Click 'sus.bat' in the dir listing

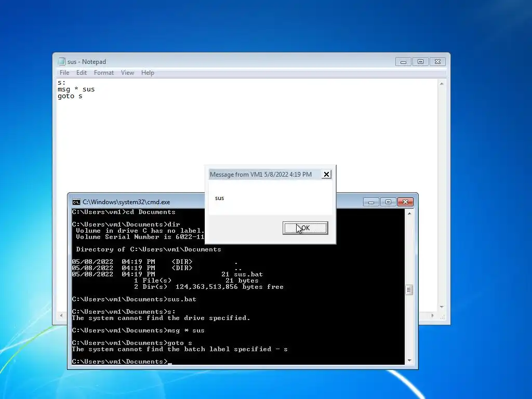[248, 274]
